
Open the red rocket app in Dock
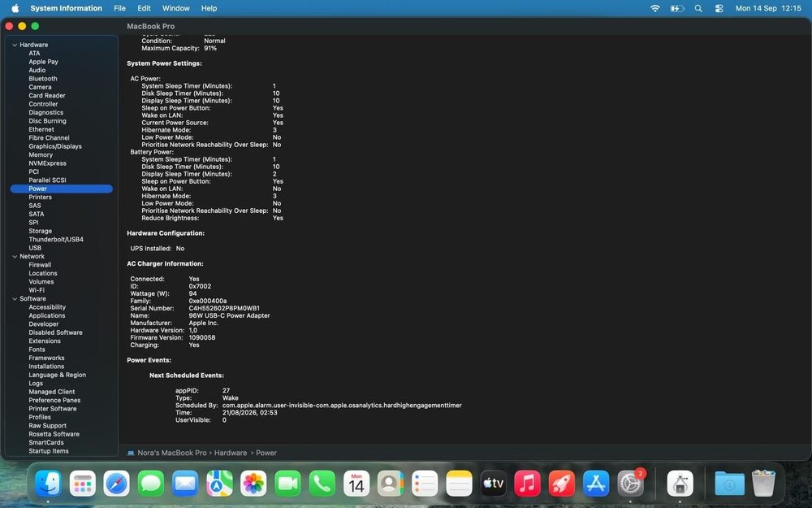click(x=561, y=484)
